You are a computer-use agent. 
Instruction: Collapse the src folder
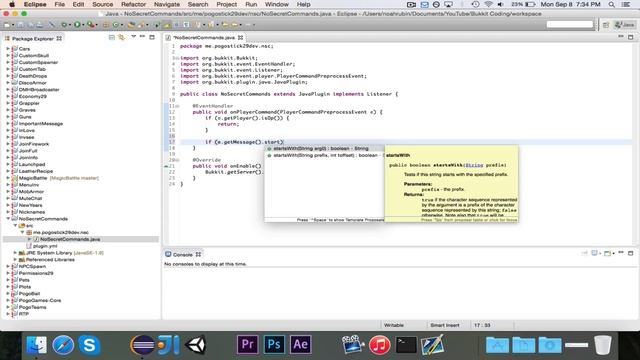[x=15, y=225]
